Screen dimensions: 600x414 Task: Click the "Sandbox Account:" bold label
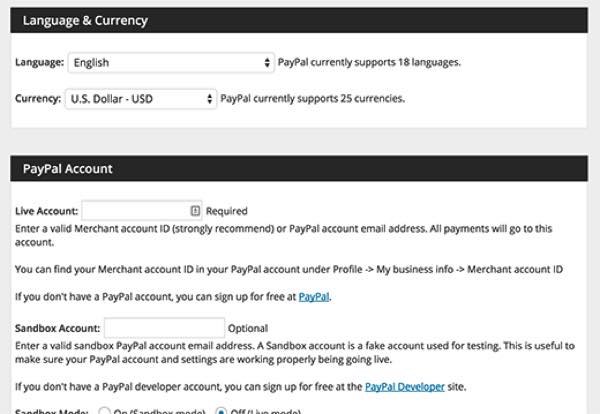coord(58,328)
